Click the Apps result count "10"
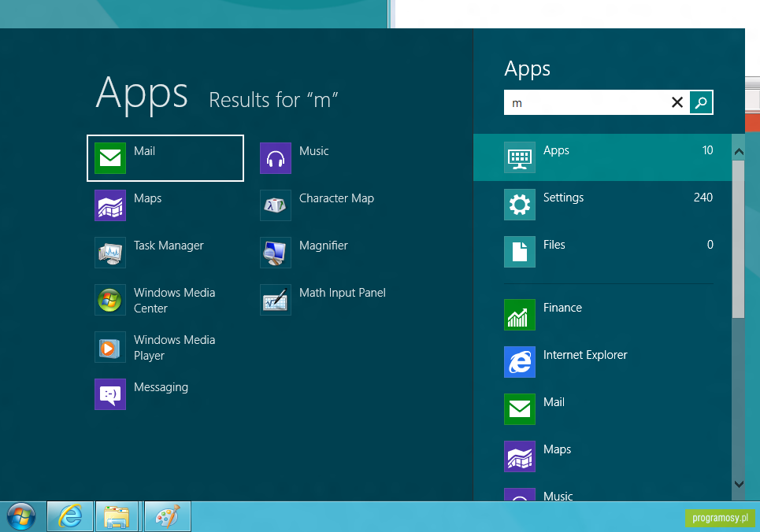The height and width of the screenshot is (532, 760). [707, 150]
